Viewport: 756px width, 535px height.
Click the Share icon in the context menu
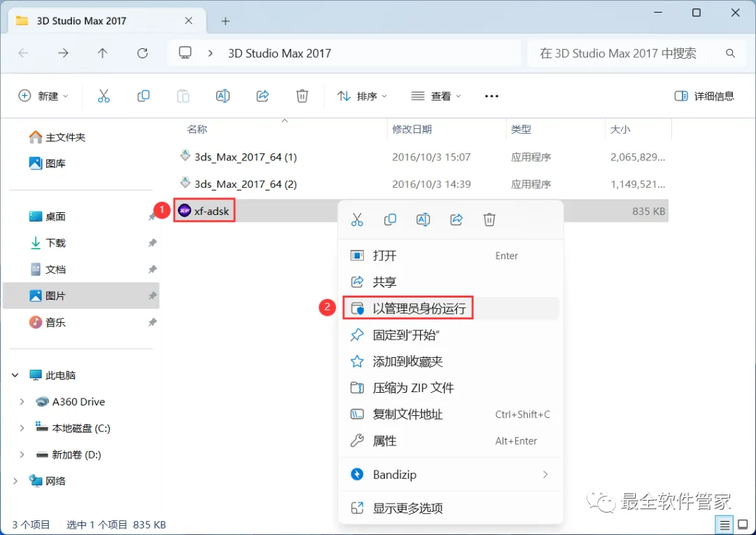click(456, 220)
